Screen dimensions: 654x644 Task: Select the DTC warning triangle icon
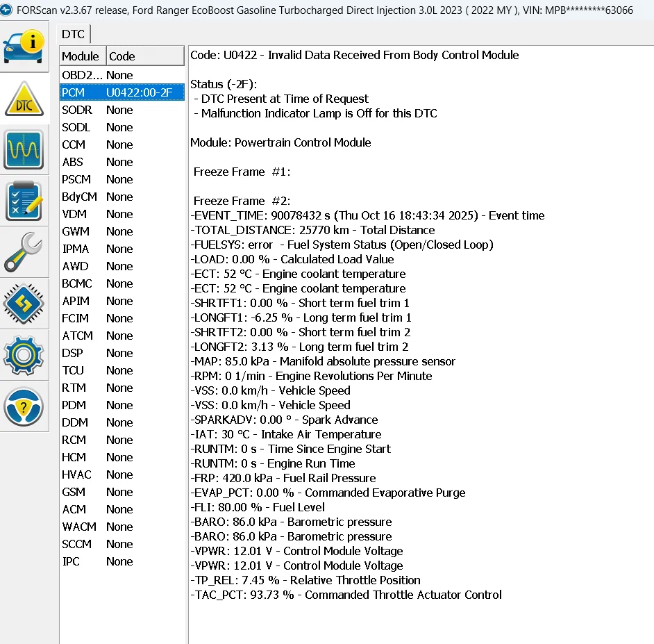click(24, 99)
